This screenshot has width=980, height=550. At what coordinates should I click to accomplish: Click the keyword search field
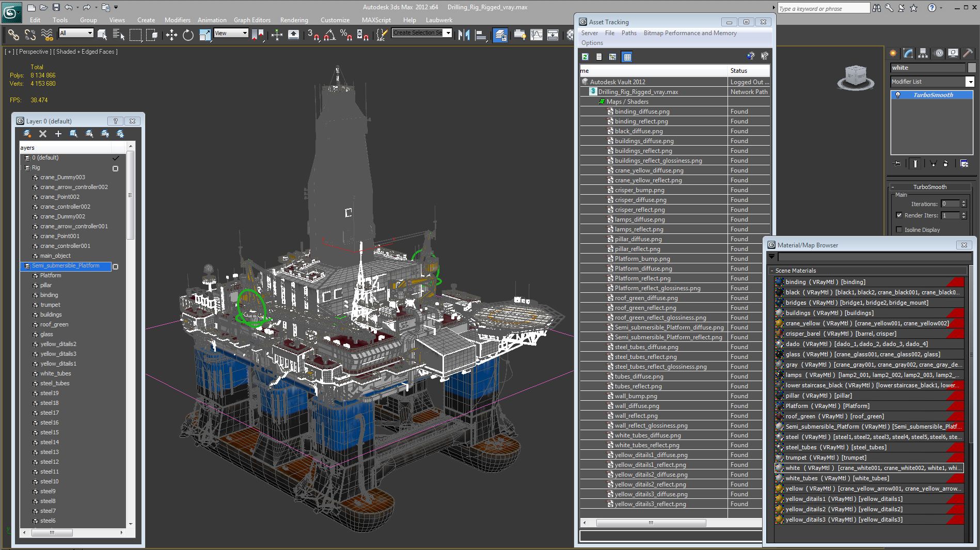(x=823, y=8)
